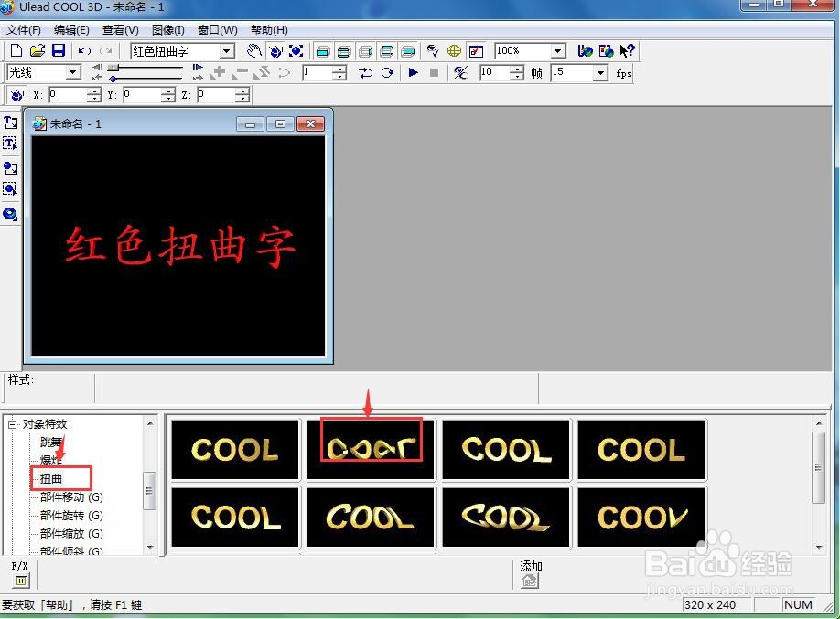Select the Edit Graphics tool
The width and height of the screenshot is (840, 619).
point(10,188)
